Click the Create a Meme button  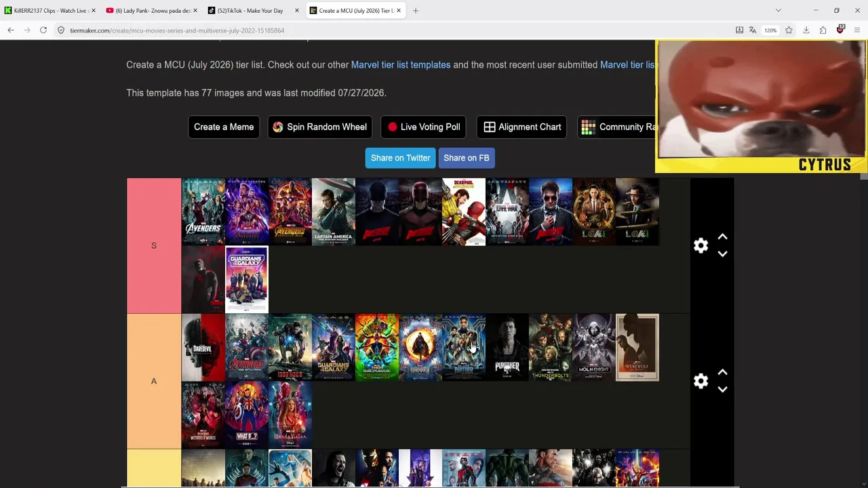[x=224, y=127]
